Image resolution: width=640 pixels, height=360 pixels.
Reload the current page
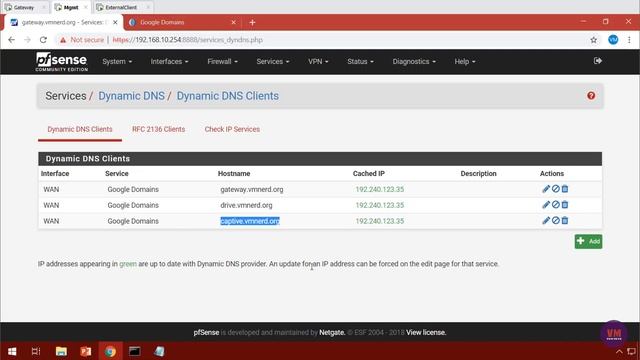[43, 40]
